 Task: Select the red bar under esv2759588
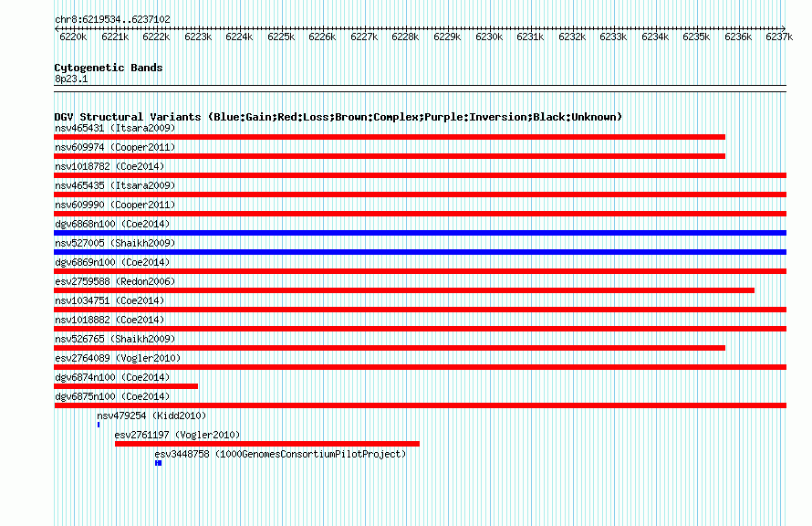[x=404, y=290]
